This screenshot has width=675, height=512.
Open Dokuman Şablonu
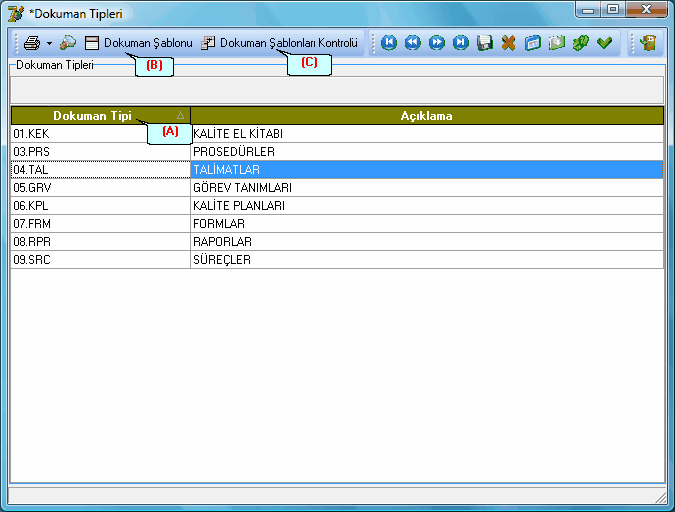139,43
